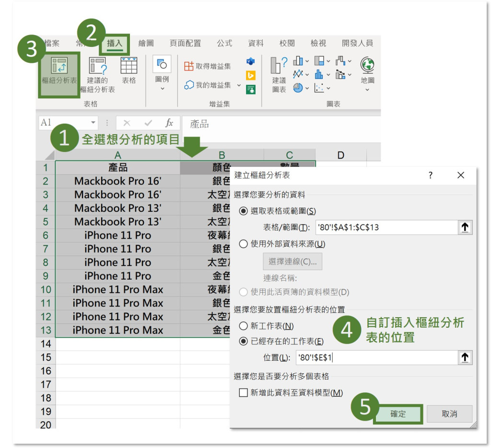Collapse dialog via Table/Range (表格/範圍) arrow

(465, 227)
